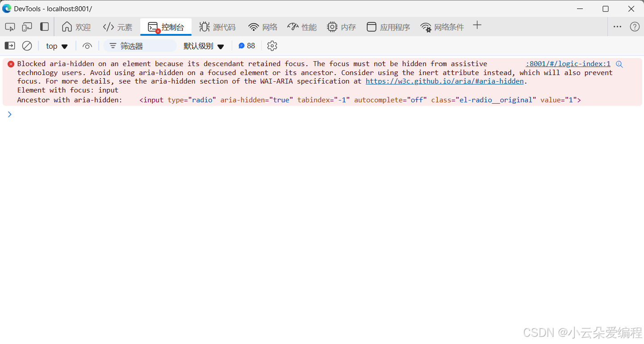Switch to the 元素 tab
Viewport: 644px width, 344px height.
[x=117, y=27]
